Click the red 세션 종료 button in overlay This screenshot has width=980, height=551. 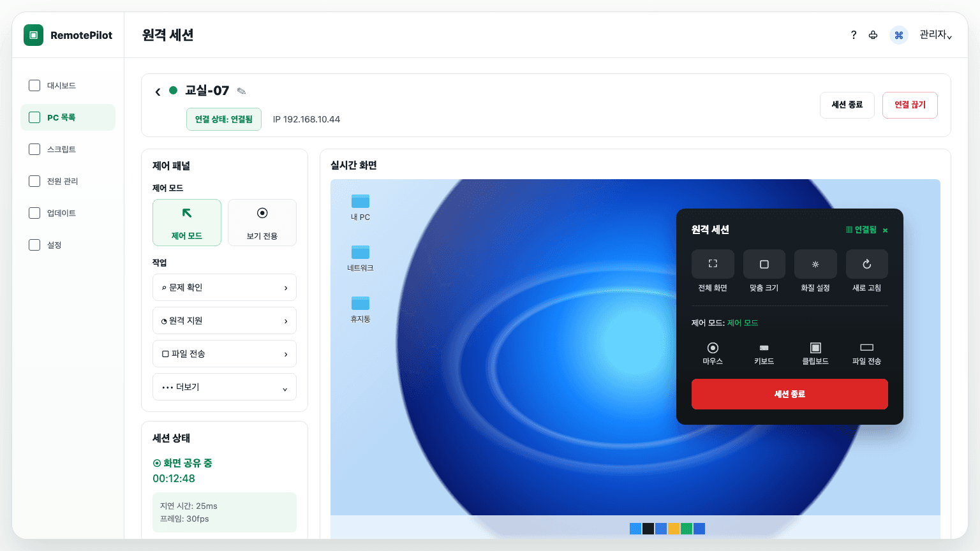pos(790,394)
